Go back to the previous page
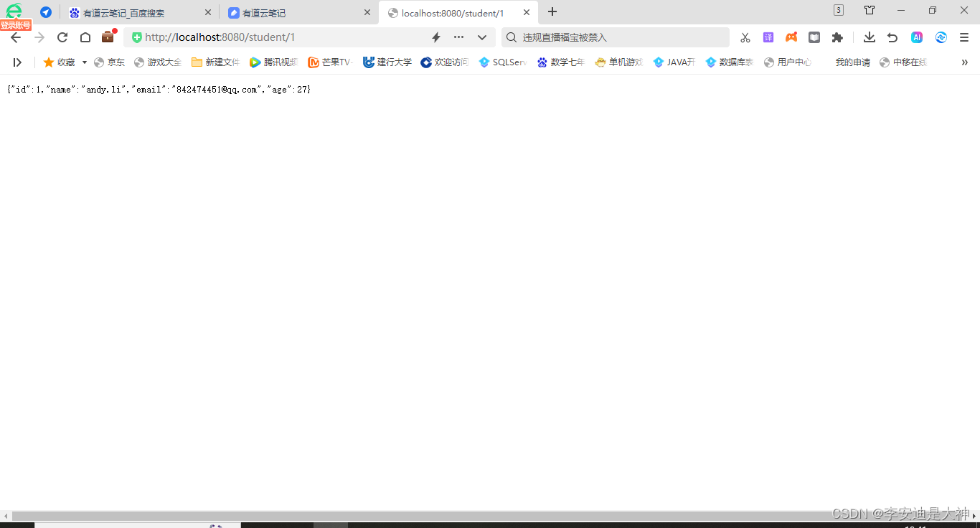The height and width of the screenshot is (528, 980). click(x=16, y=37)
